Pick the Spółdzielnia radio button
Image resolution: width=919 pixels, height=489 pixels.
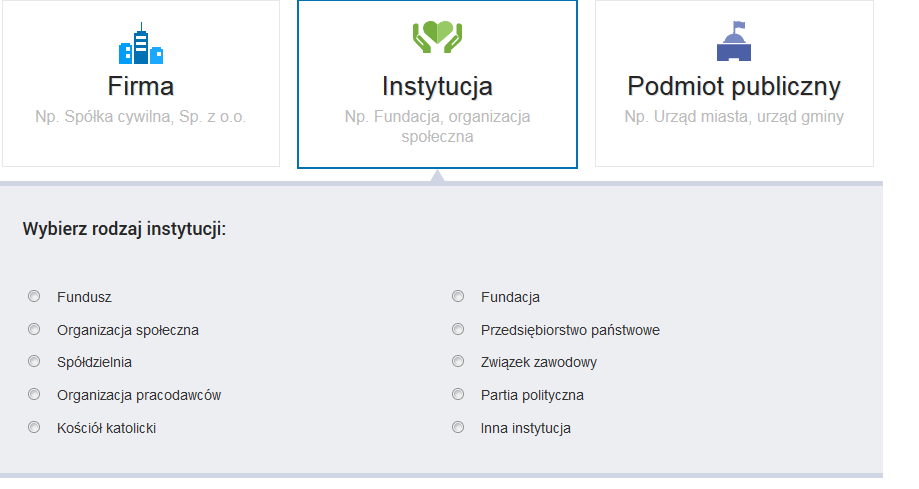34,362
